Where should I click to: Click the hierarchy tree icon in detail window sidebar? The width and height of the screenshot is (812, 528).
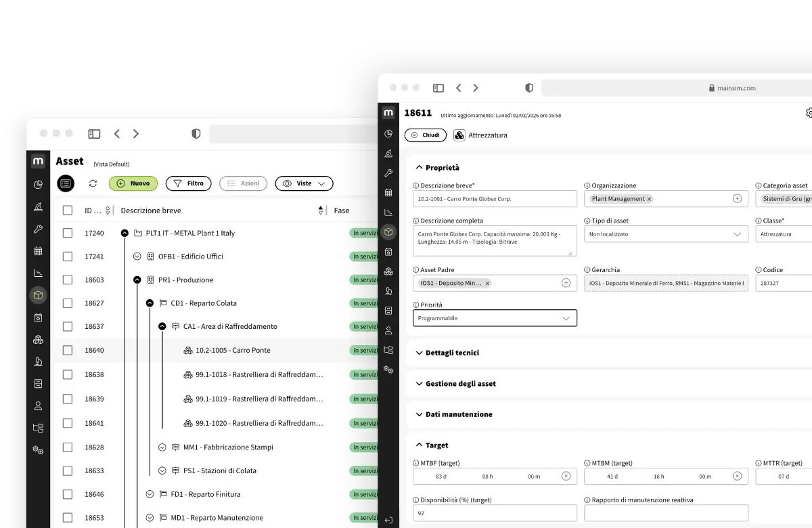coord(388,350)
